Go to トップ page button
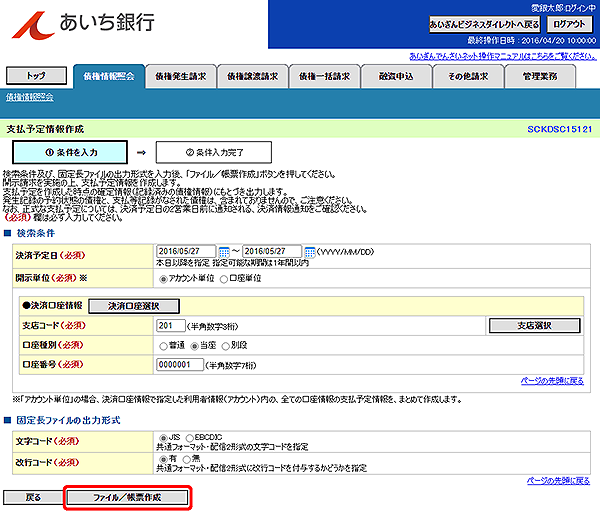Viewport: 600px width, 513px height. 36,76
